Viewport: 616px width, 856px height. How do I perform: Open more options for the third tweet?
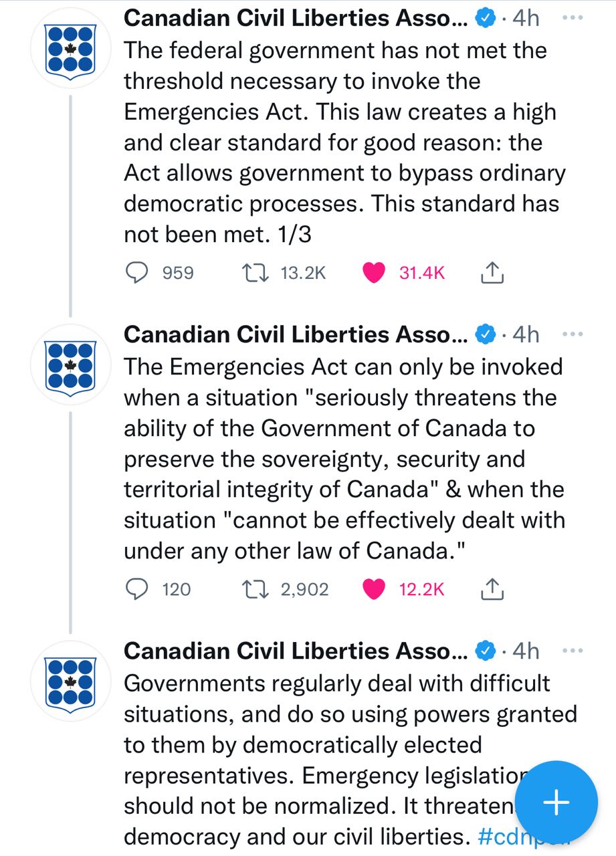pyautogui.click(x=573, y=650)
